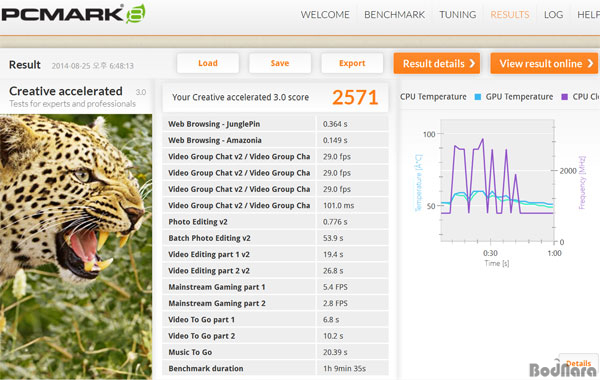Screen dimensions: 600x380
Task: Select the Batch Photo Editing v2 row
Action: click(275, 238)
